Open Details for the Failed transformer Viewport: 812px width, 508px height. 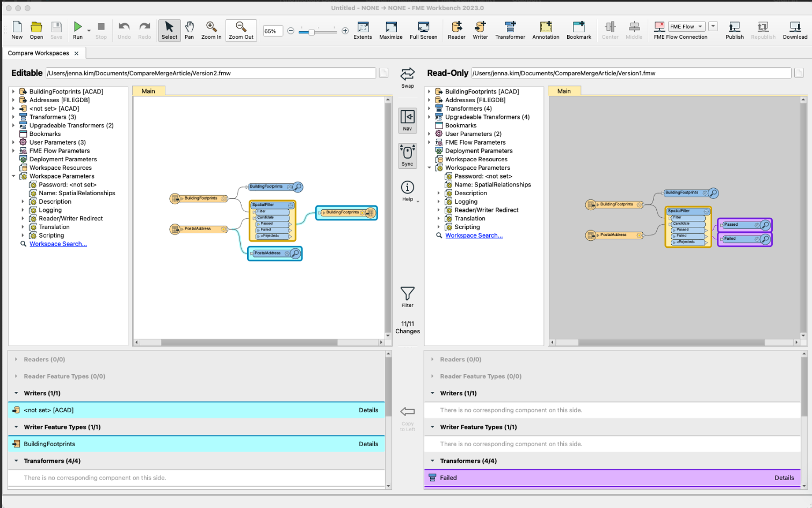click(784, 478)
